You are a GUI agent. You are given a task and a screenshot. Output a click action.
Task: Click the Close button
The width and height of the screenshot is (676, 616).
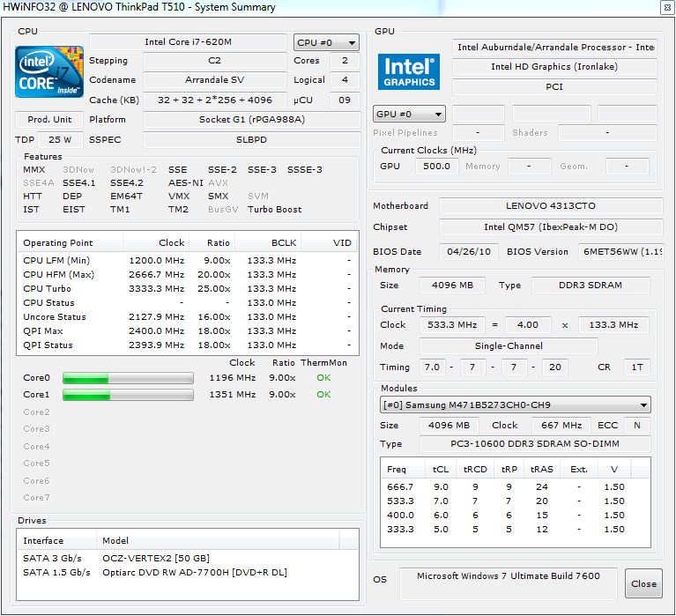pyautogui.click(x=643, y=583)
